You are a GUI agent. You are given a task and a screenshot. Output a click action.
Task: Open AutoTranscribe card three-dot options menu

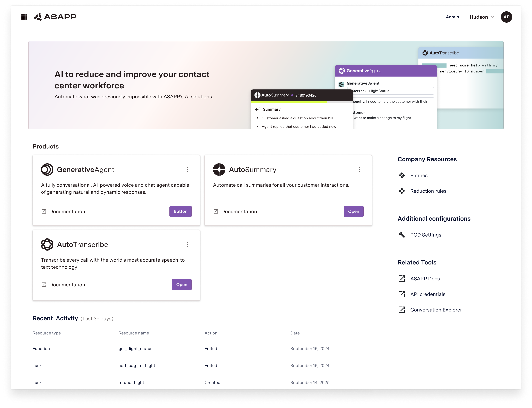tap(187, 244)
